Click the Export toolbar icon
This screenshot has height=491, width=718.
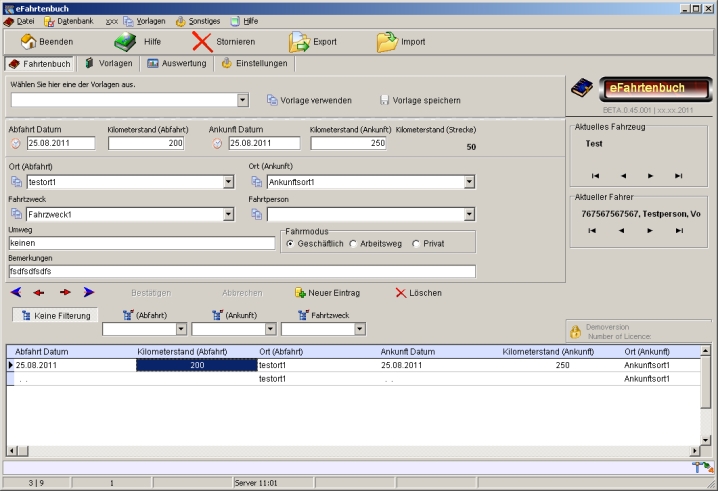(x=299, y=42)
